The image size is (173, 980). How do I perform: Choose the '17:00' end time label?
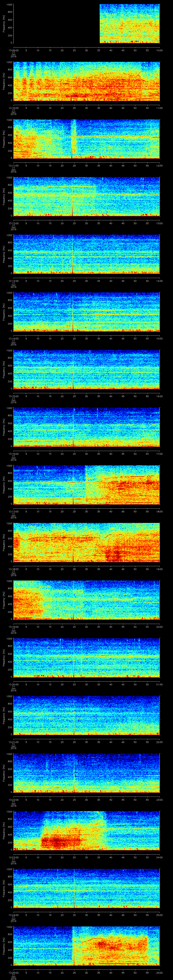pyautogui.click(x=160, y=454)
